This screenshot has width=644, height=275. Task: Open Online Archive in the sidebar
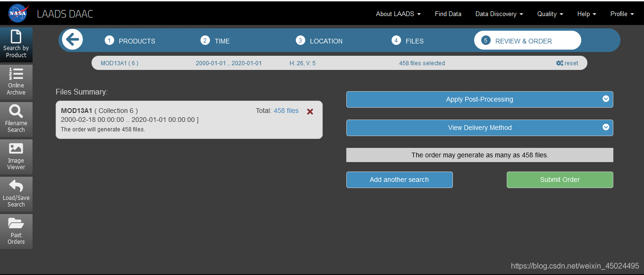[x=16, y=82]
